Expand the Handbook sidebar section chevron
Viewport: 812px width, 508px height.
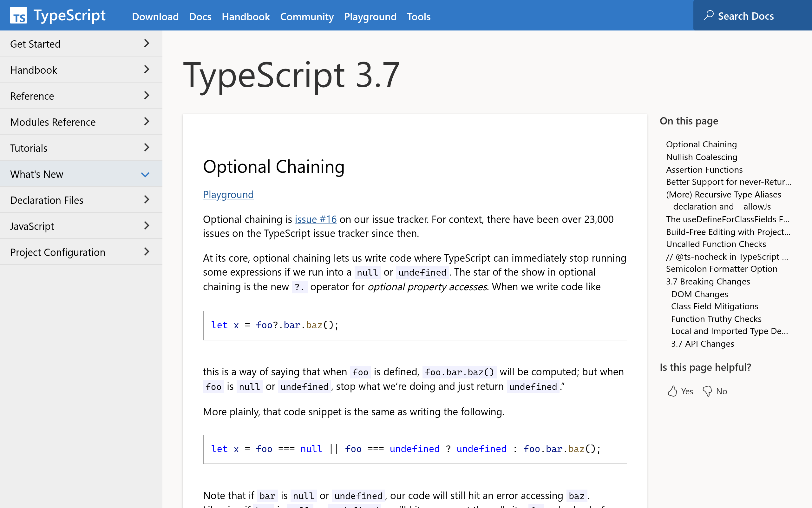146,70
